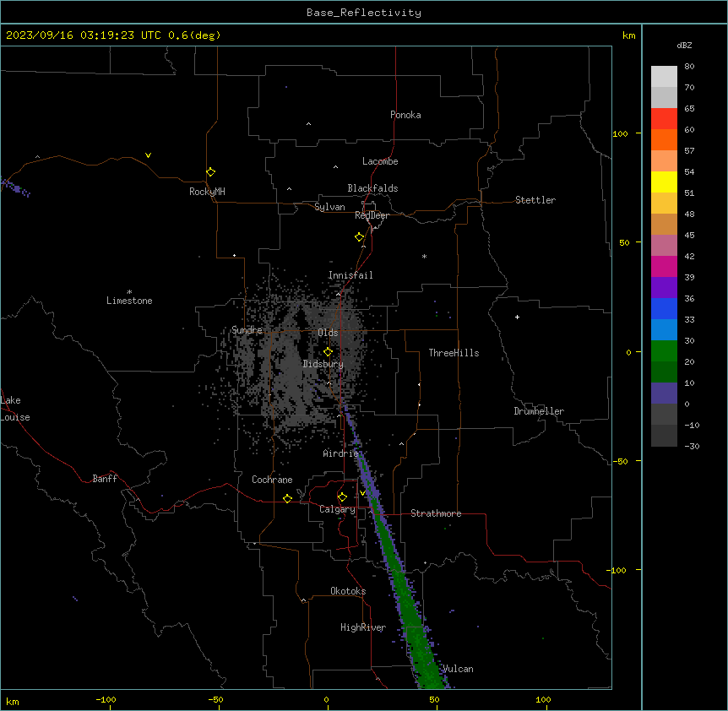Click the Vulcan label

[458, 669]
